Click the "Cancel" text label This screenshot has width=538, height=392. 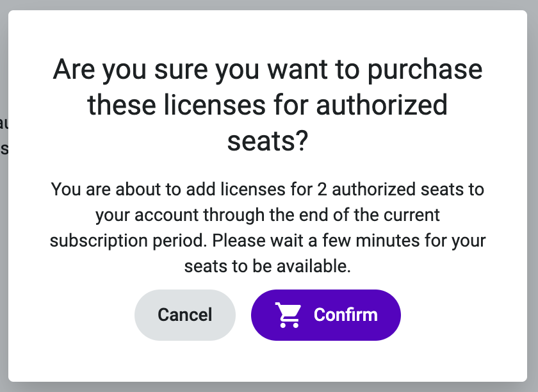(185, 314)
